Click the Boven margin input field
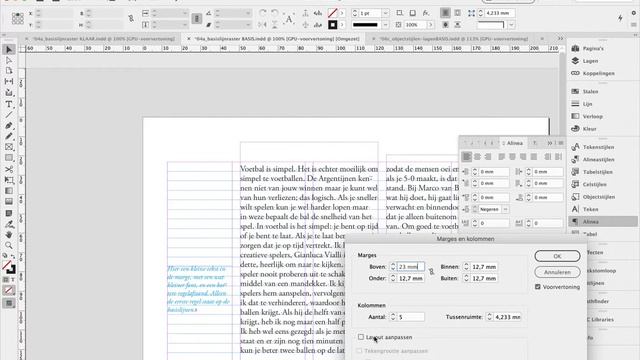The height and width of the screenshot is (360, 640). [411, 267]
